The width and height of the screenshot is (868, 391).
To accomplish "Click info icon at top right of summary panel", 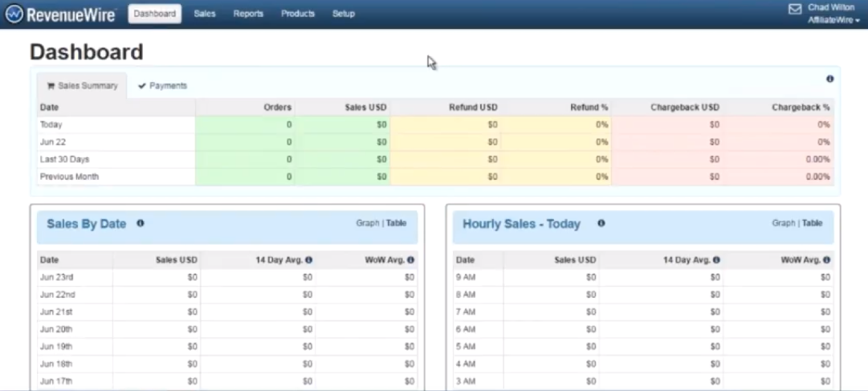I will pyautogui.click(x=829, y=79).
